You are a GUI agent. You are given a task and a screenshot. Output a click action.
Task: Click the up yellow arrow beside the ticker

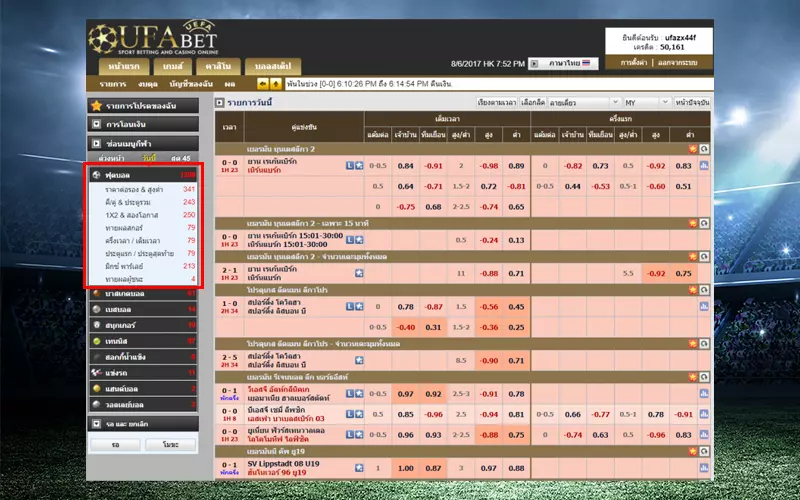275,84
